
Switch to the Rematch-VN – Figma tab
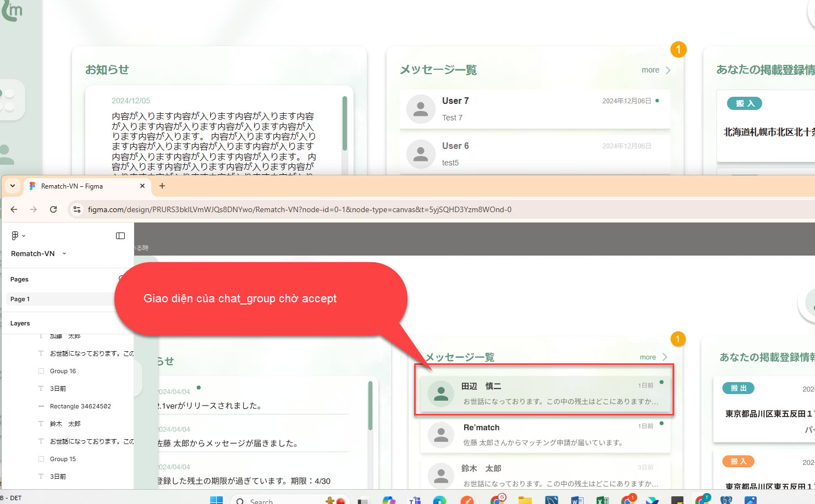(82, 186)
